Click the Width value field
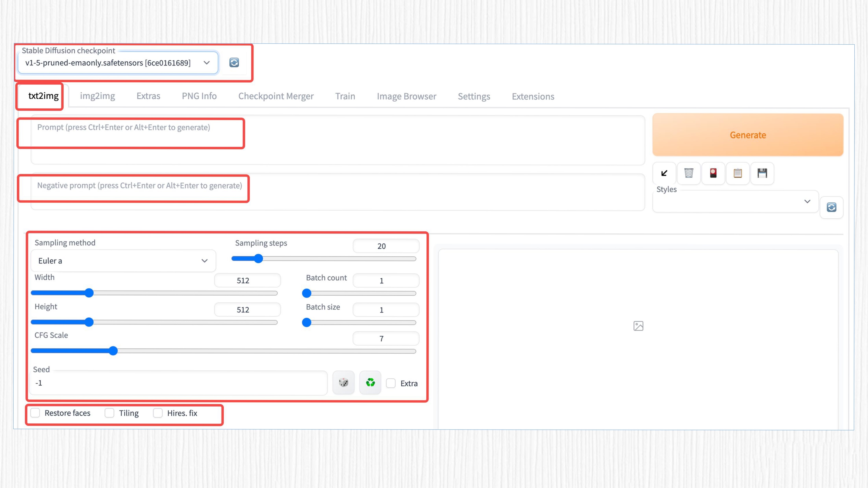This screenshot has height=488, width=868. pos(247,281)
